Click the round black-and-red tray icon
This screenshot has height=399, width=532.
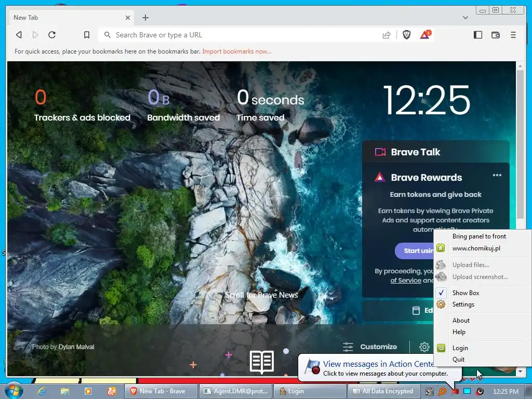(x=480, y=392)
